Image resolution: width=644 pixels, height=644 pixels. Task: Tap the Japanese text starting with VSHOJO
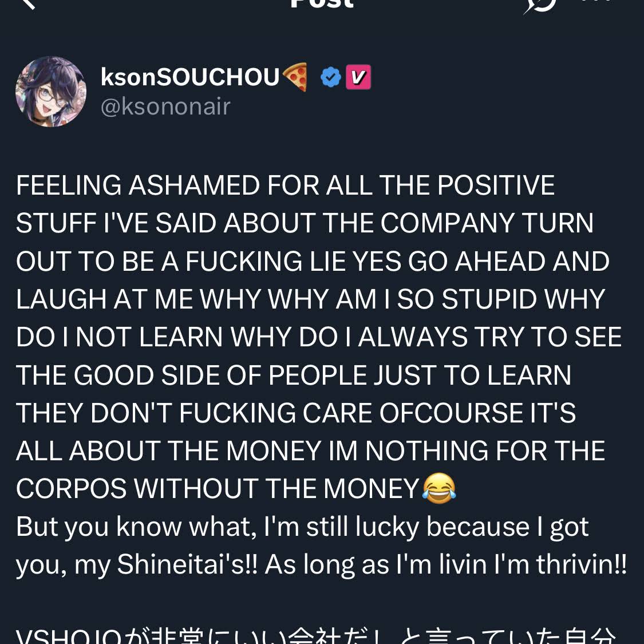[x=315, y=637]
